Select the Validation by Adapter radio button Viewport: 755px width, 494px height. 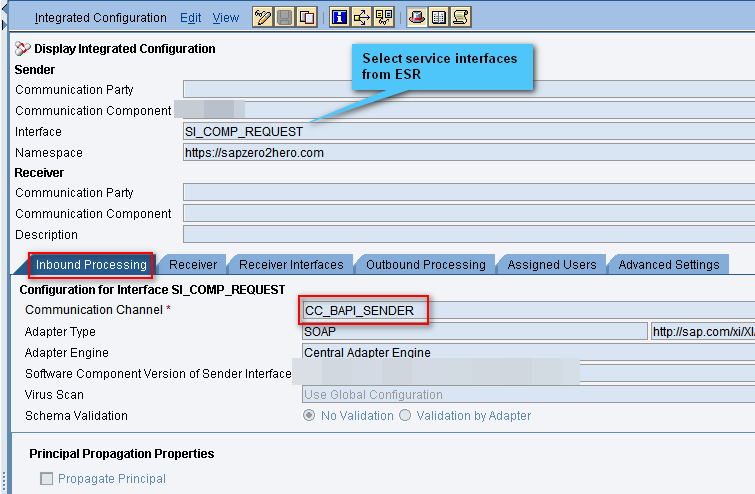405,416
